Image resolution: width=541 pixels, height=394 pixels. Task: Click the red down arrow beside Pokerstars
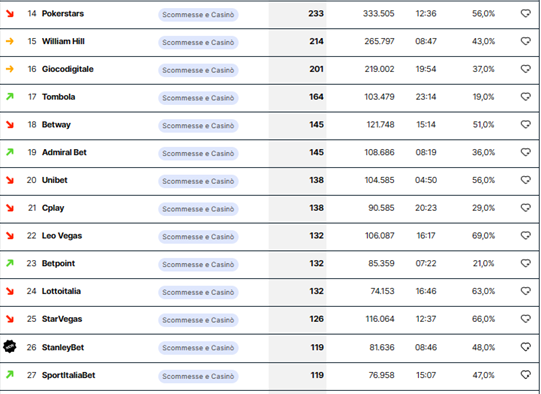10,13
